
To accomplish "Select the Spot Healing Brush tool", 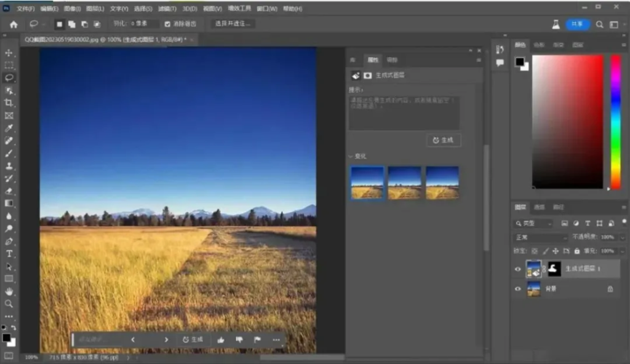I will [9, 141].
